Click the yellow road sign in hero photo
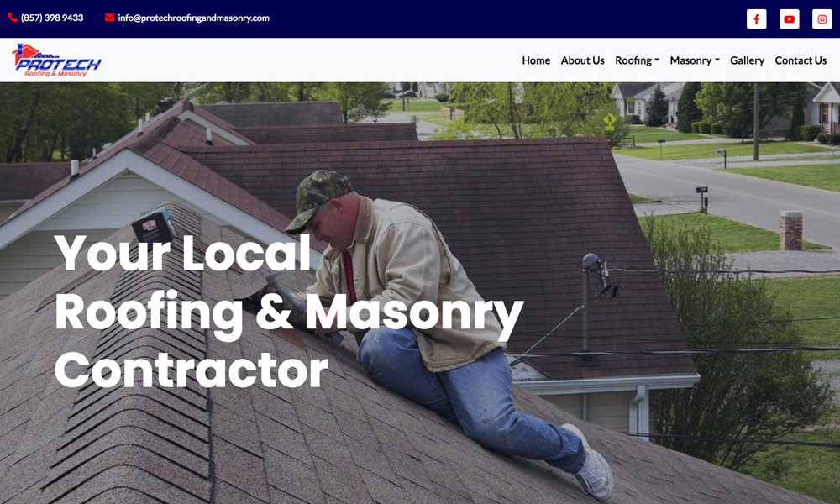The height and width of the screenshot is (504, 840). (x=610, y=120)
